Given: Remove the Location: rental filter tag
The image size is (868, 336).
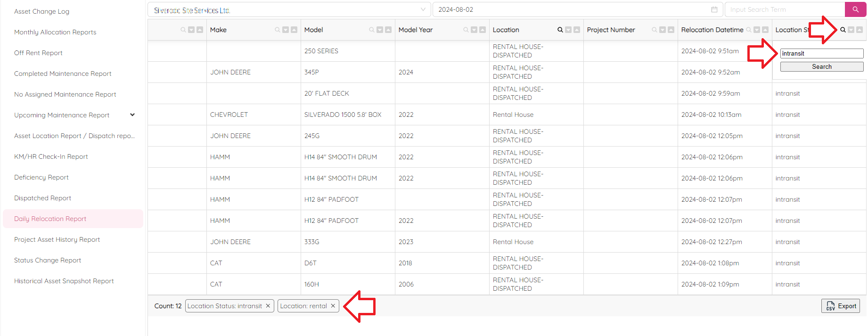Looking at the screenshot, I should (333, 306).
